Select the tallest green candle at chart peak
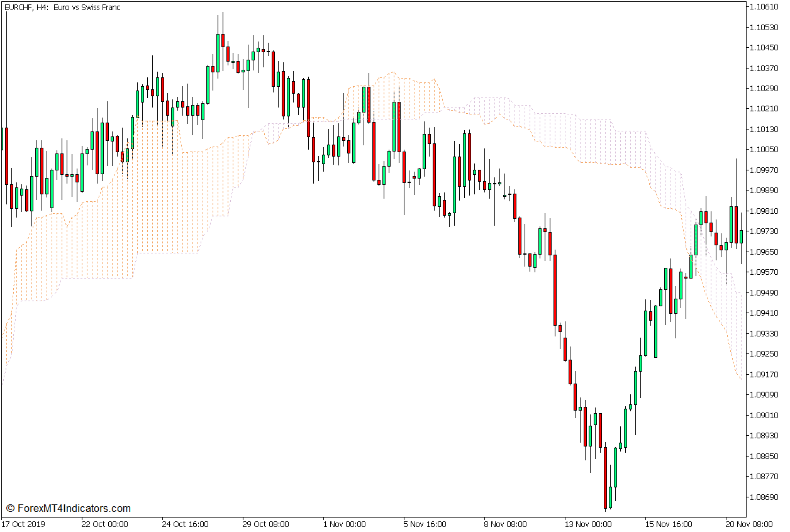The height and width of the screenshot is (532, 790). tap(218, 53)
